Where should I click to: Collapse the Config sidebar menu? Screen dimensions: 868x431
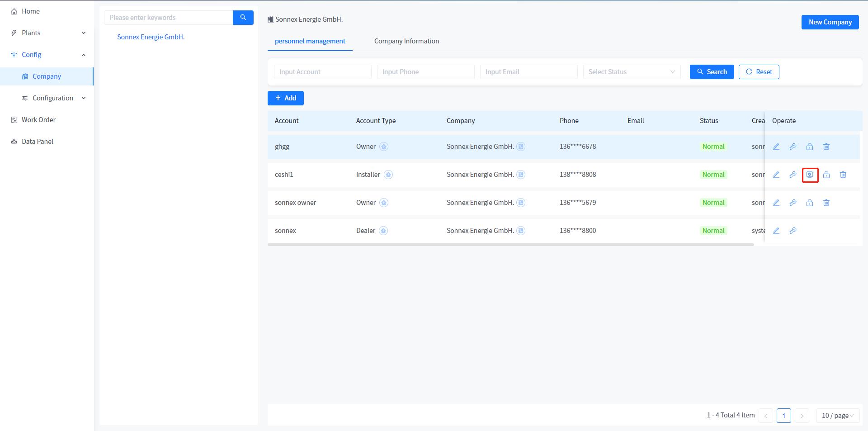47,55
